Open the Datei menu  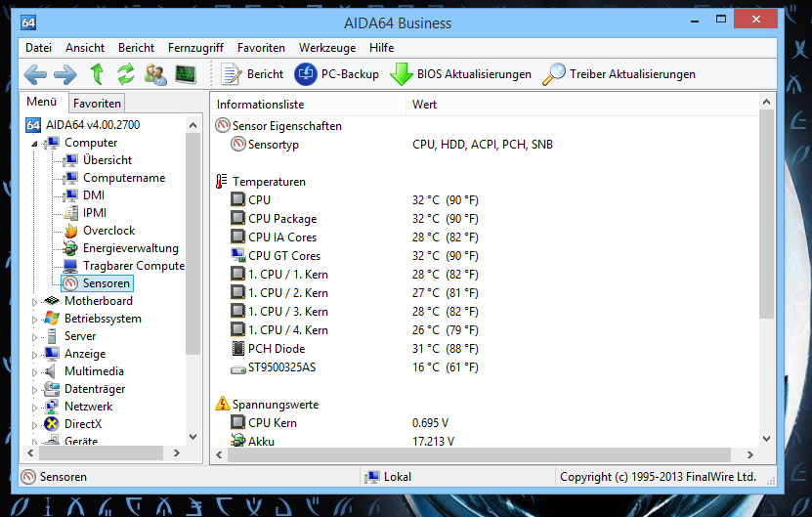tap(38, 48)
